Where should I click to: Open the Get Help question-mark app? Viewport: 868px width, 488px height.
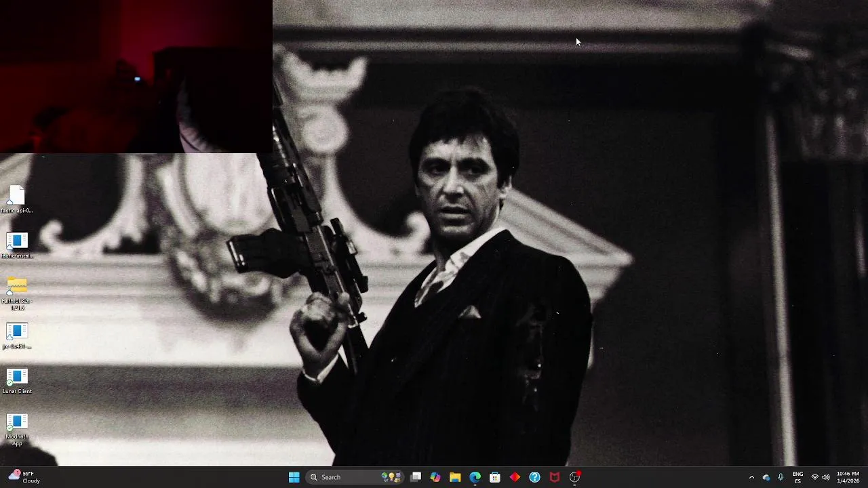(534, 477)
